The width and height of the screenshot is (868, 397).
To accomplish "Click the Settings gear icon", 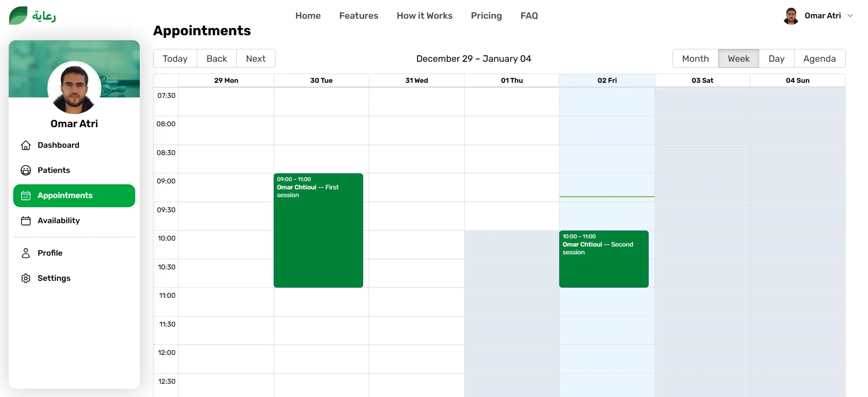I will coord(26,279).
